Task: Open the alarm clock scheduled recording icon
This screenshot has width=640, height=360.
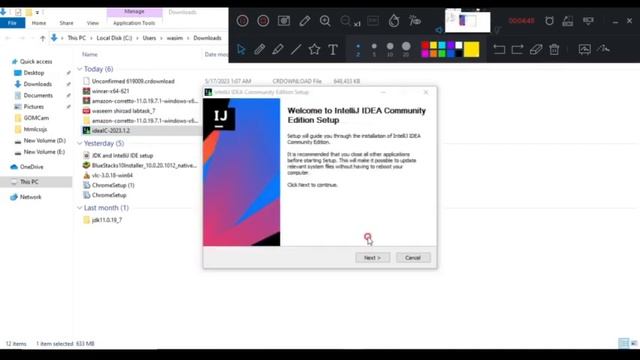Action: click(549, 20)
